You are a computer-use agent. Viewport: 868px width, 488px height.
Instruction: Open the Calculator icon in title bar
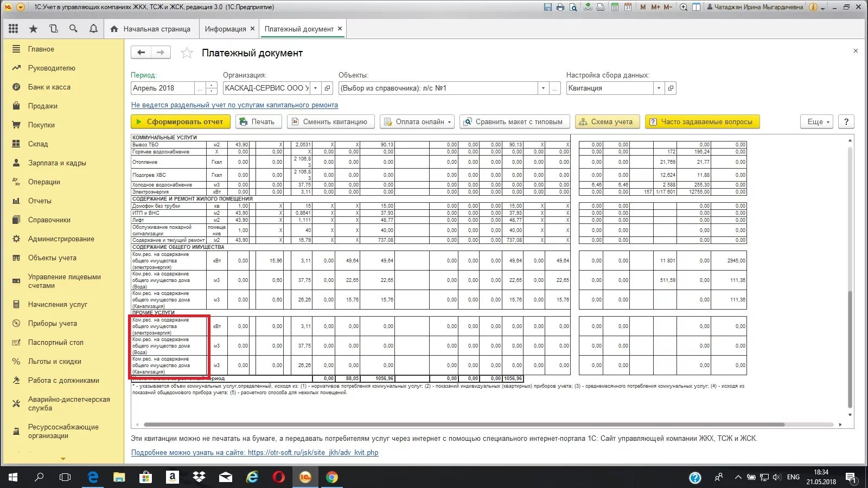[x=615, y=7]
